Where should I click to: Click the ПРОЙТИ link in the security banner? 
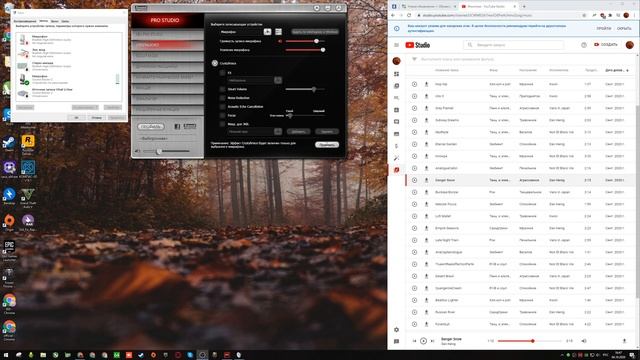coord(604,29)
